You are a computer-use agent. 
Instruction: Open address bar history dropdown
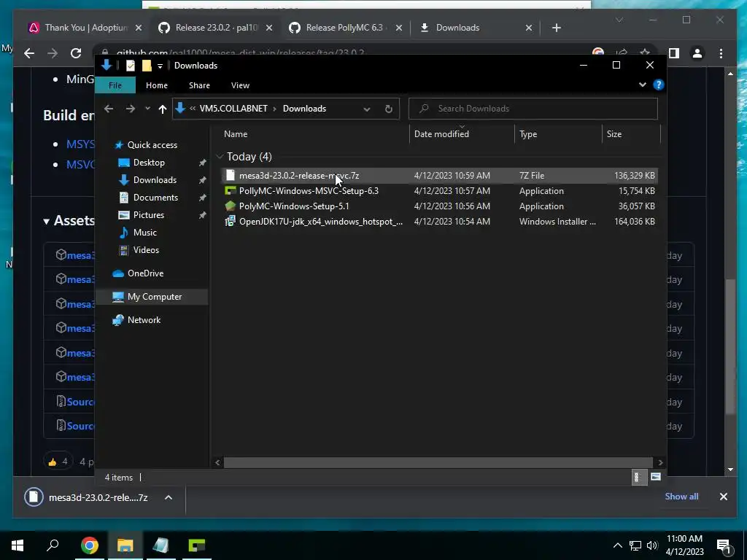click(367, 109)
